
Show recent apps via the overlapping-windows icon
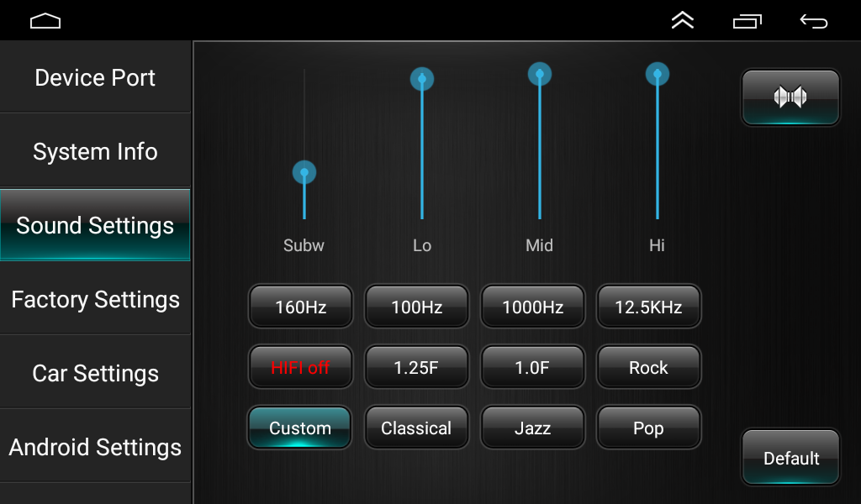[x=747, y=21]
